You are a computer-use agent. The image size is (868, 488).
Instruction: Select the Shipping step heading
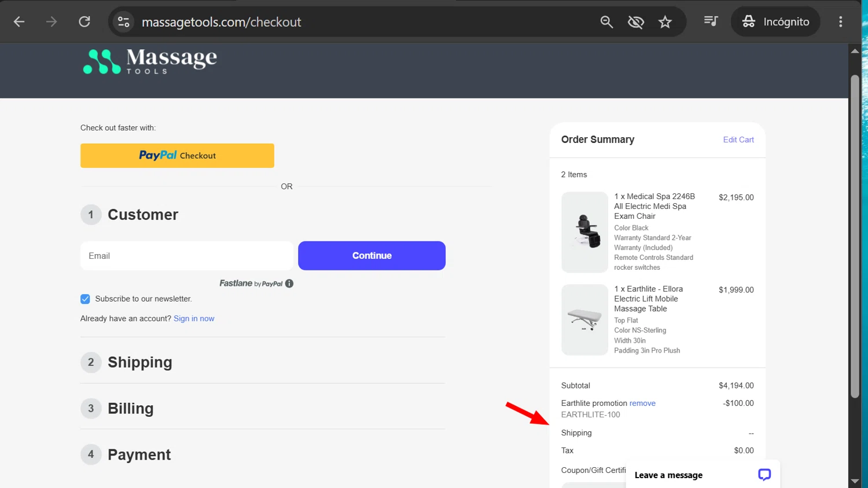tap(140, 362)
